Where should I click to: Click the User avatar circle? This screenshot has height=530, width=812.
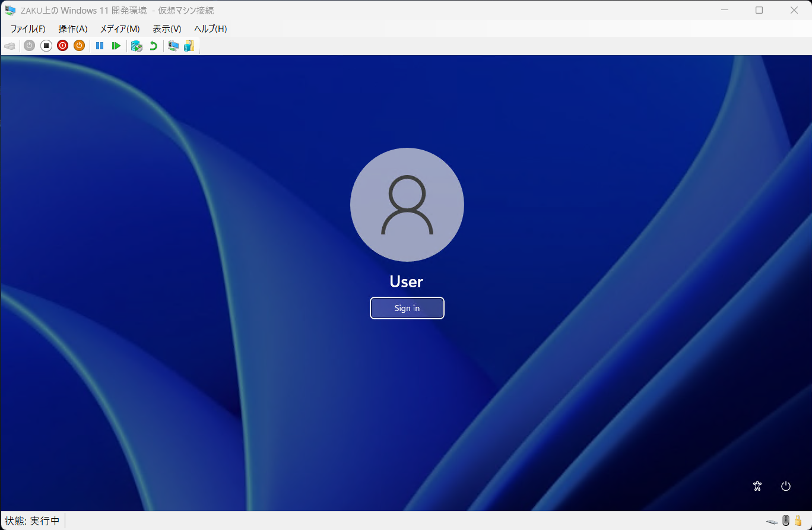[407, 204]
